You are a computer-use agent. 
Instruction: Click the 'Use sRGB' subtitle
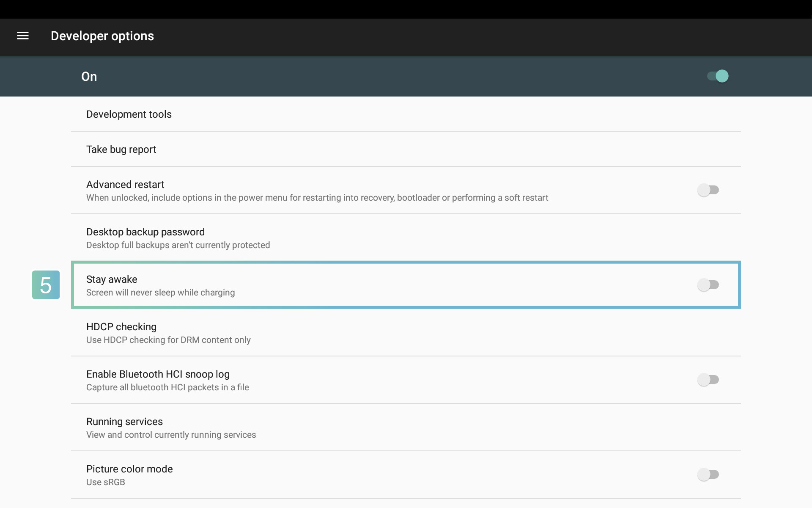106,482
